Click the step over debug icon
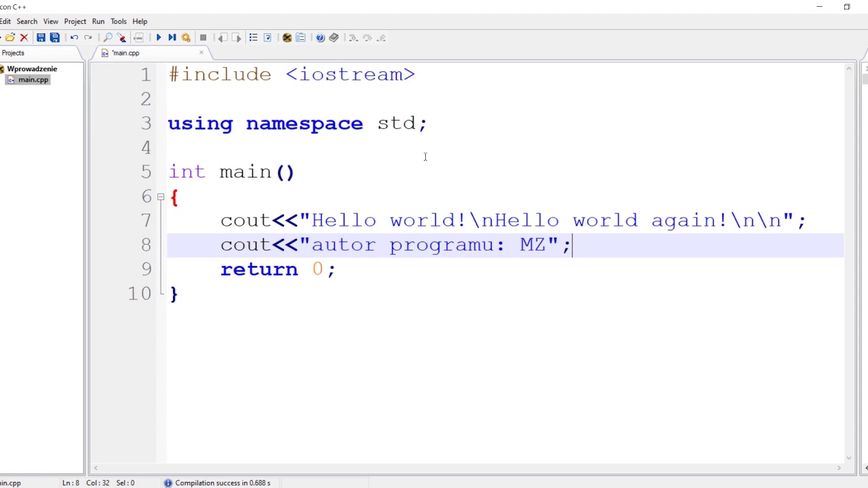The height and width of the screenshot is (488, 868). pos(367,38)
